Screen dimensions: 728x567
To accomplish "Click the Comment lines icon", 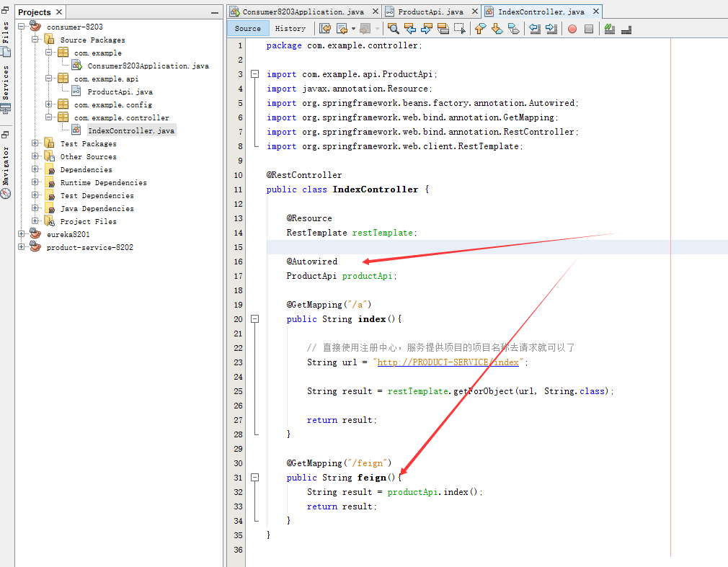I will [x=610, y=29].
